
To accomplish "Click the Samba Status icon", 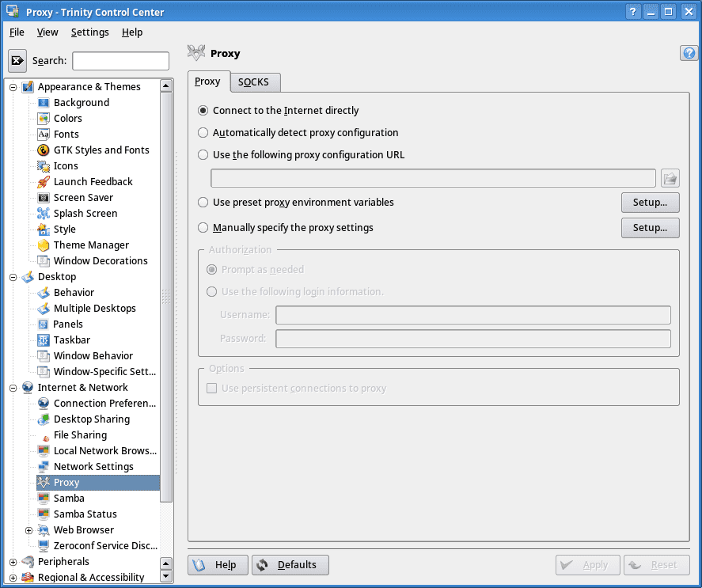I will tap(44, 514).
